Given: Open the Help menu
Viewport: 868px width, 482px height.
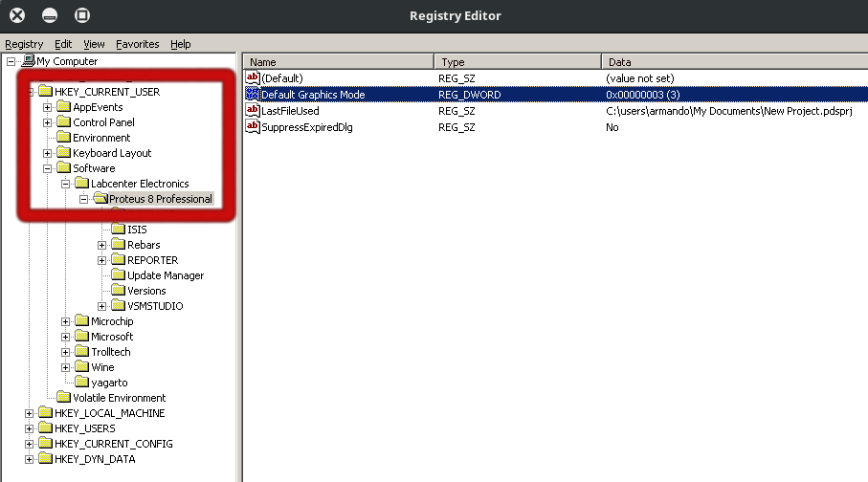Looking at the screenshot, I should coord(181,44).
